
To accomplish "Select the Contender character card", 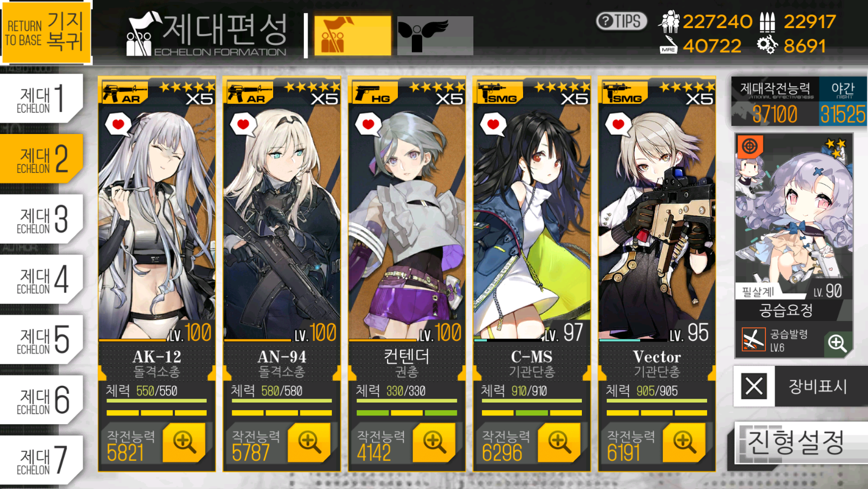I will [406, 274].
